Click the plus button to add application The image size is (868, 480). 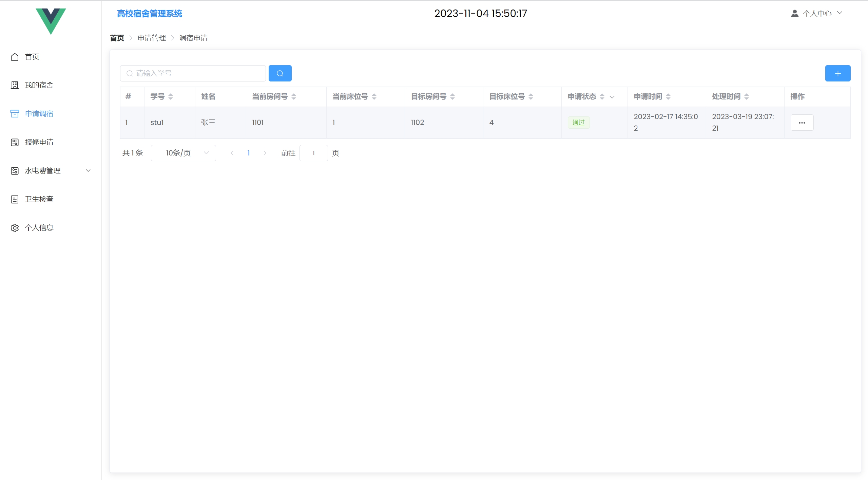coord(837,73)
